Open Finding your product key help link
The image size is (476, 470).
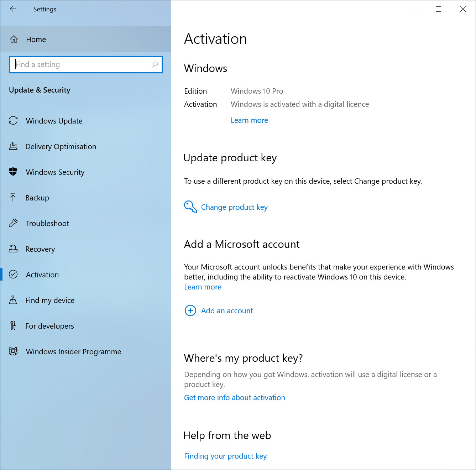tap(225, 456)
